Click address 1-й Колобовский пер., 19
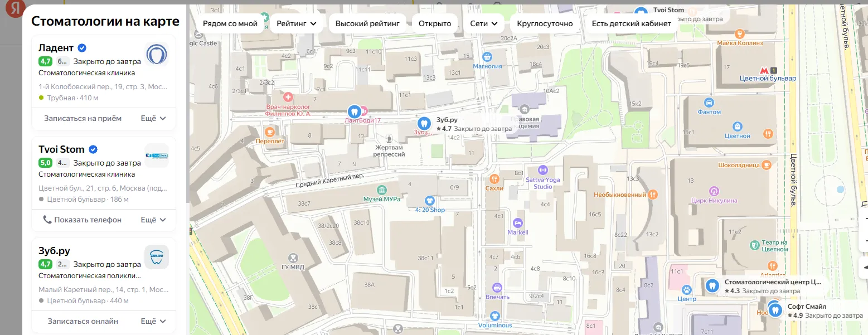Screen dimensions: 868x335 (103, 87)
